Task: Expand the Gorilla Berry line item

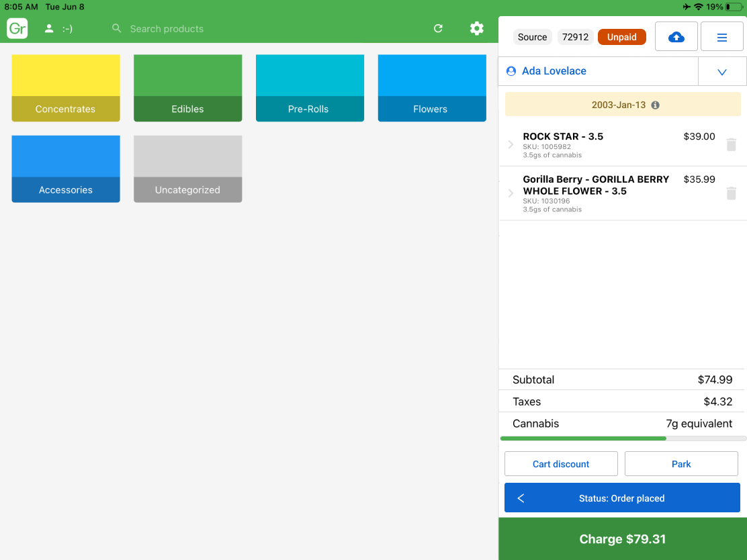Action: tap(511, 193)
